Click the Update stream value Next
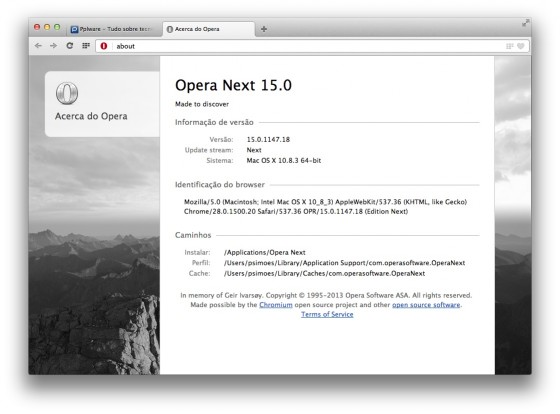This screenshot has height=414, width=560. click(x=254, y=150)
